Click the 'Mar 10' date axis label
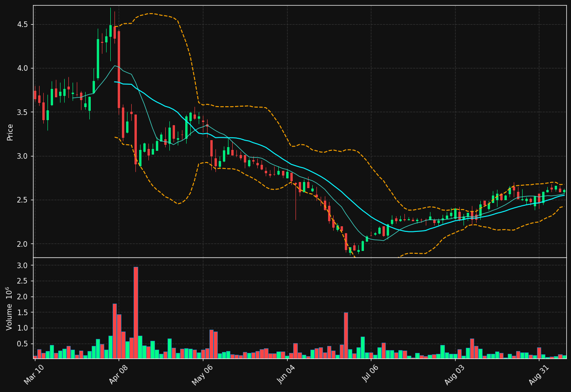571x392 pixels. [x=34, y=375]
